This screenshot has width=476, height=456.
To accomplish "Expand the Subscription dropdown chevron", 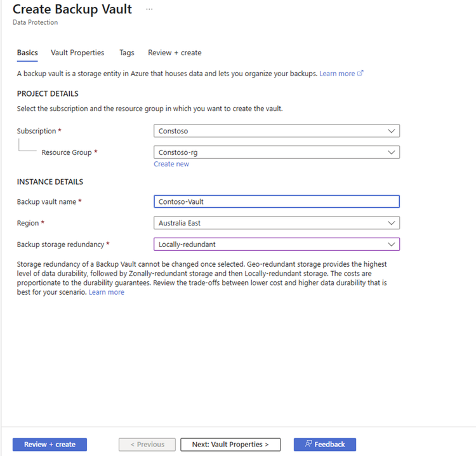I will pyautogui.click(x=392, y=131).
